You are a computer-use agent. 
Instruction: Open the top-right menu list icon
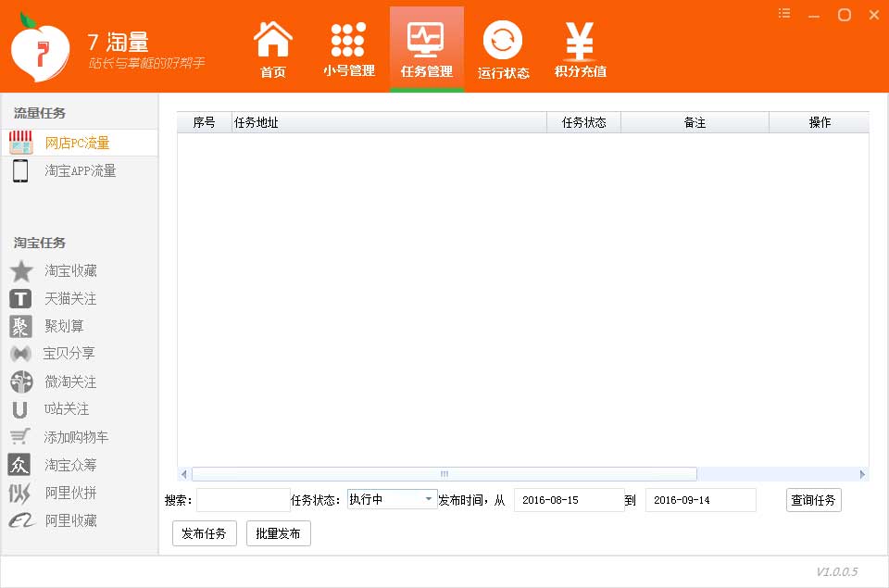(x=784, y=14)
